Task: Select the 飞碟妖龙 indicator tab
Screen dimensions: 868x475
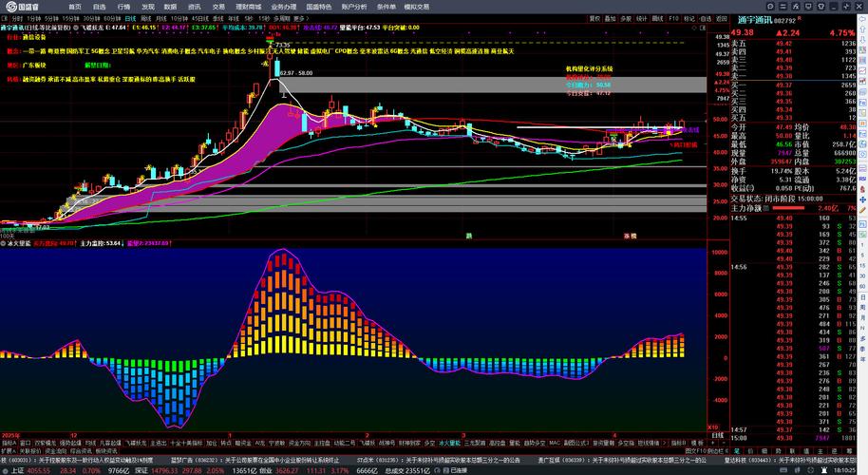Action: tap(136, 443)
